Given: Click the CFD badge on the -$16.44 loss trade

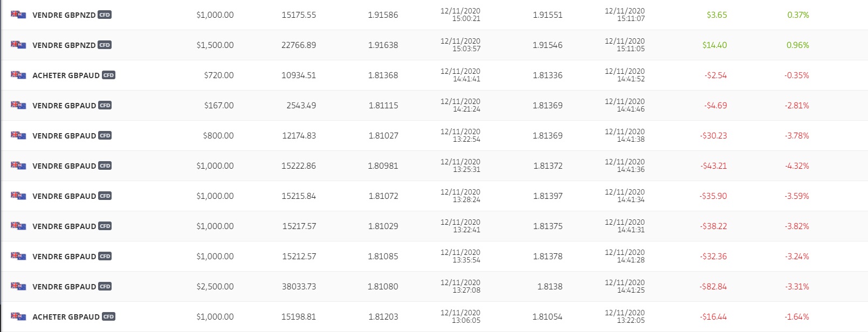Looking at the screenshot, I should tap(108, 317).
